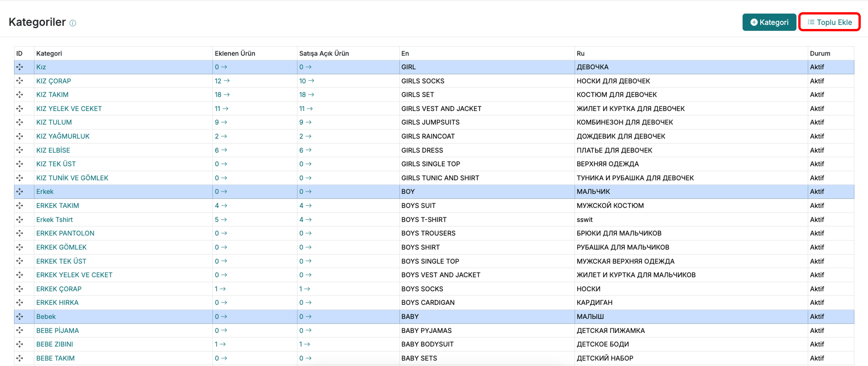Screen dimensions: 868x366
Task: View the 5 added products for Erkek Tshirt
Action: (221, 220)
